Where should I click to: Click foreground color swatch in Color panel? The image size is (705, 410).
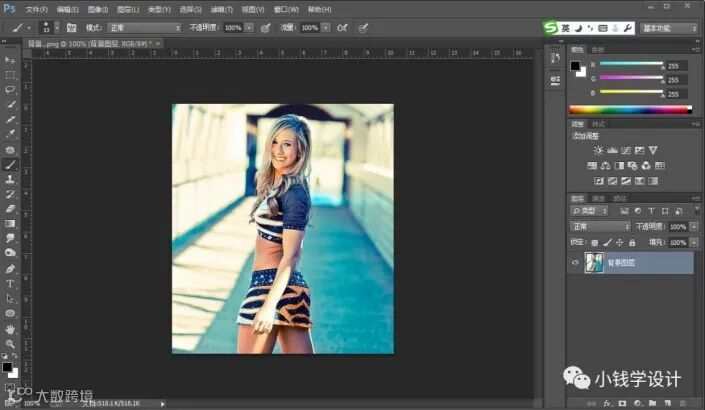click(x=575, y=66)
